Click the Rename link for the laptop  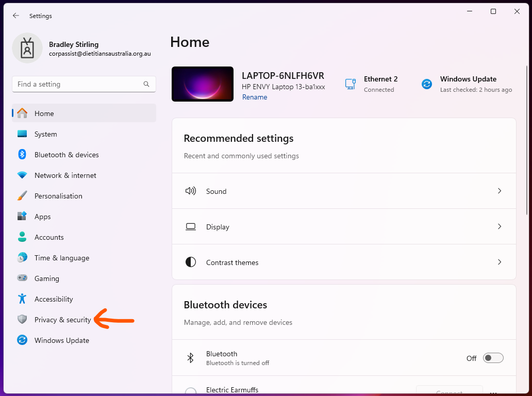[x=255, y=97]
